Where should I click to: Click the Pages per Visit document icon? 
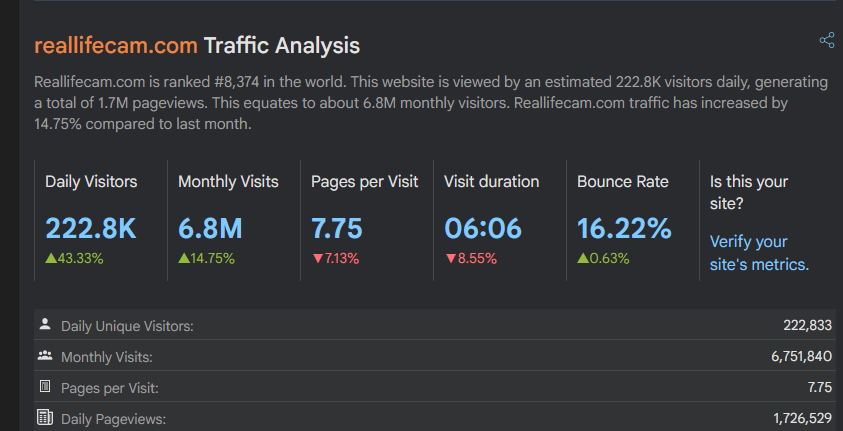click(x=44, y=387)
